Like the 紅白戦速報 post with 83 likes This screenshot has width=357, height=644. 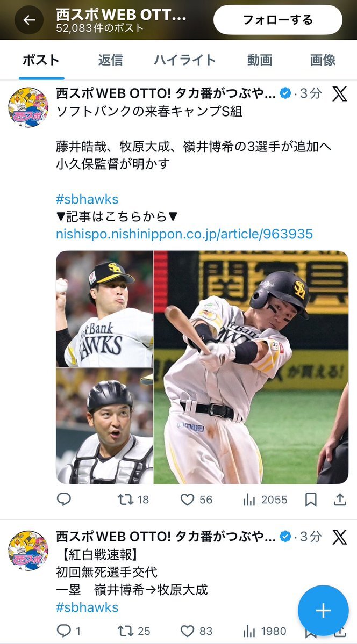click(196, 631)
